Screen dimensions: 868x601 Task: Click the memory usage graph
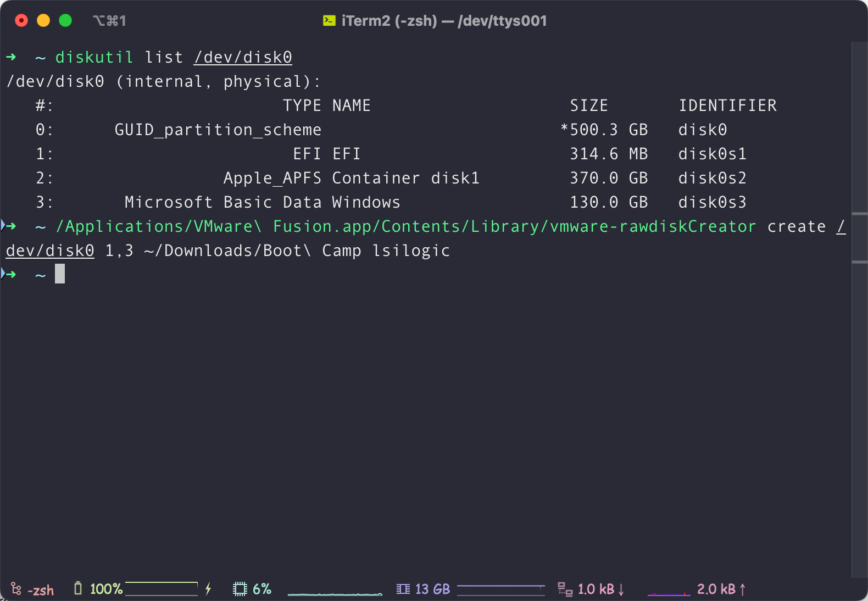pyautogui.click(x=501, y=590)
